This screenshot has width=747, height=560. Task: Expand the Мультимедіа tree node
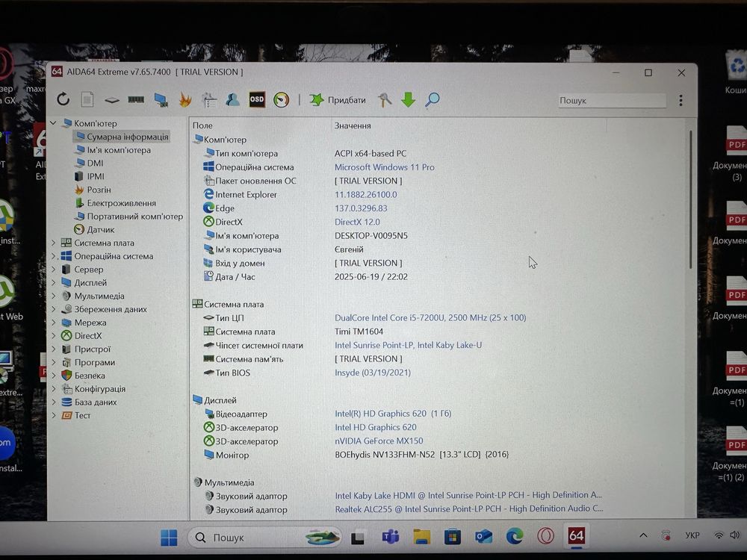click(x=53, y=296)
